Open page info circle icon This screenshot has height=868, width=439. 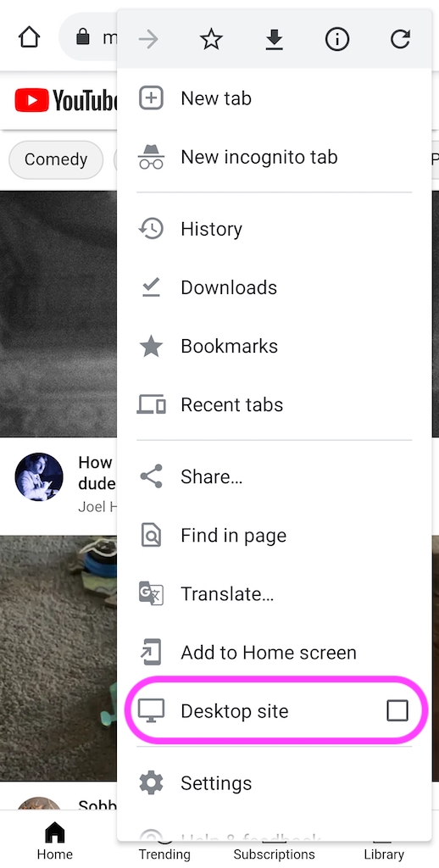(336, 39)
